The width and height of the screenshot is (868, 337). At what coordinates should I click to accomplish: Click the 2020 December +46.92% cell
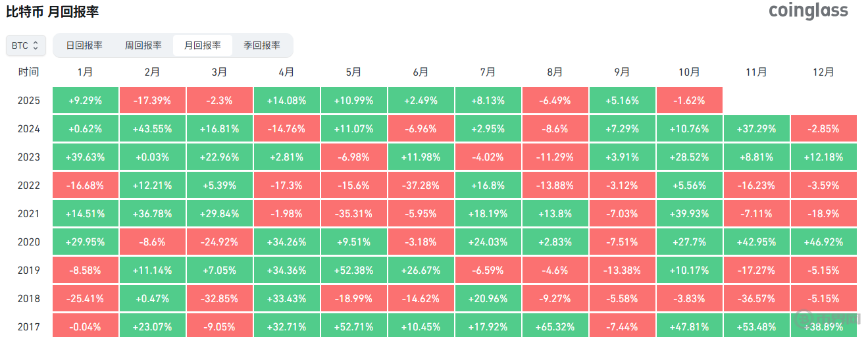823,242
